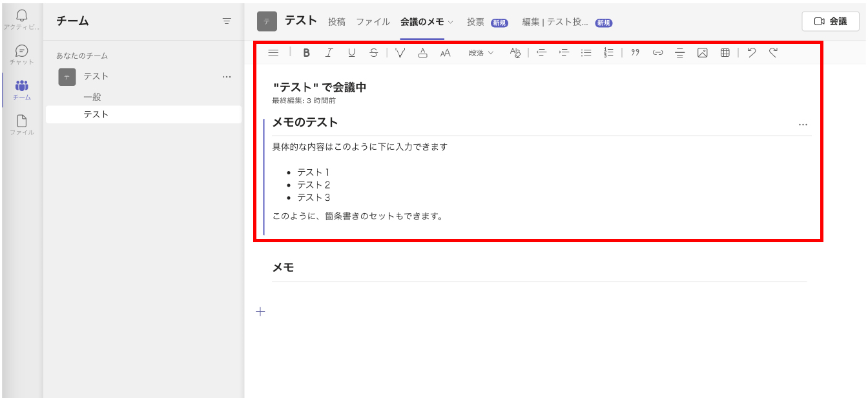Click the quote block icon

(x=635, y=53)
